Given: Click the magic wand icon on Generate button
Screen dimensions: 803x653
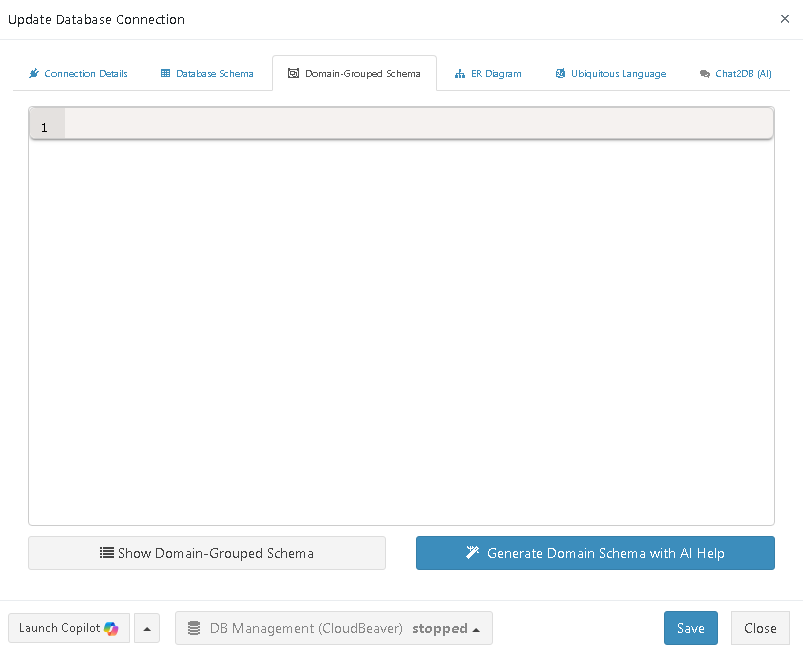Looking at the screenshot, I should [473, 553].
